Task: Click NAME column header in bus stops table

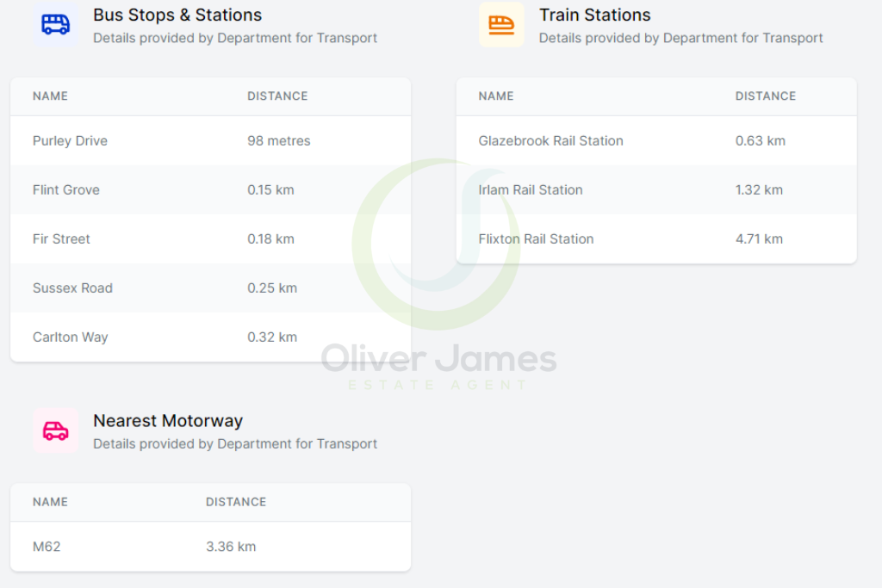Action: tap(50, 96)
